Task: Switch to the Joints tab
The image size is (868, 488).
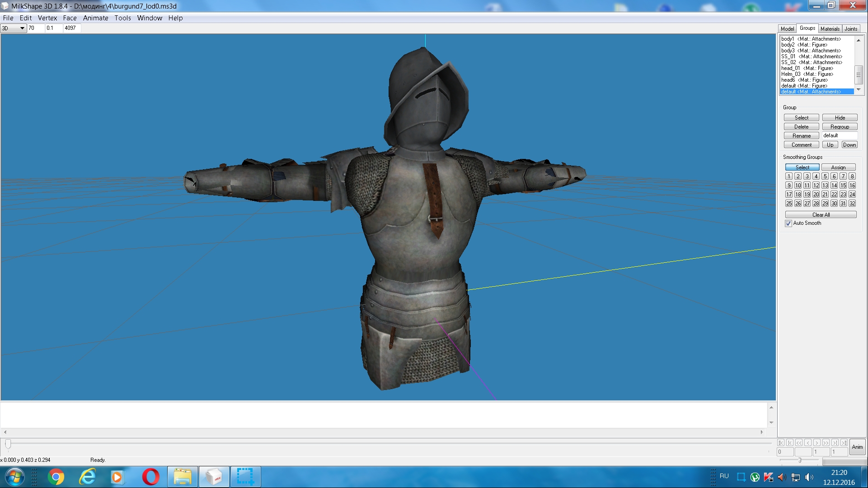Action: (851, 28)
